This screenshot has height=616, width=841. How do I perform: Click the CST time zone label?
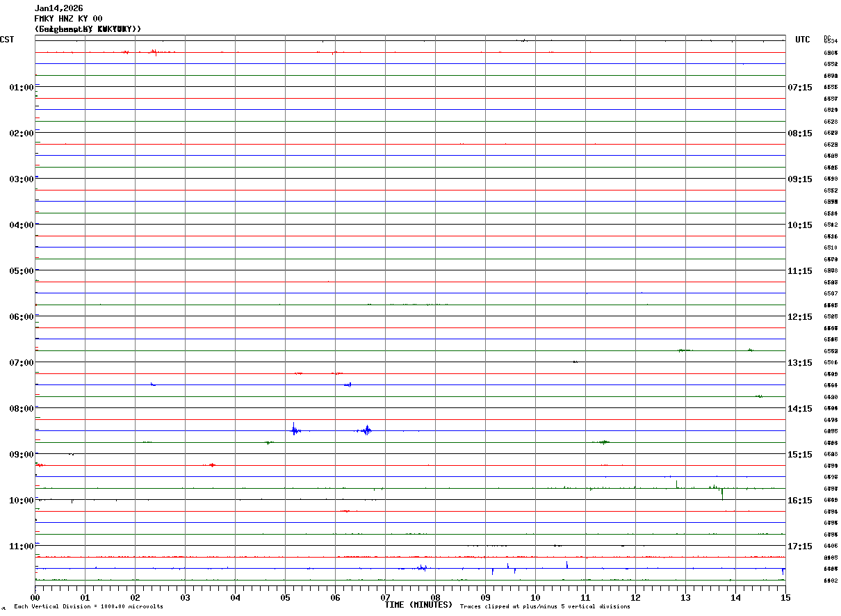click(x=7, y=40)
